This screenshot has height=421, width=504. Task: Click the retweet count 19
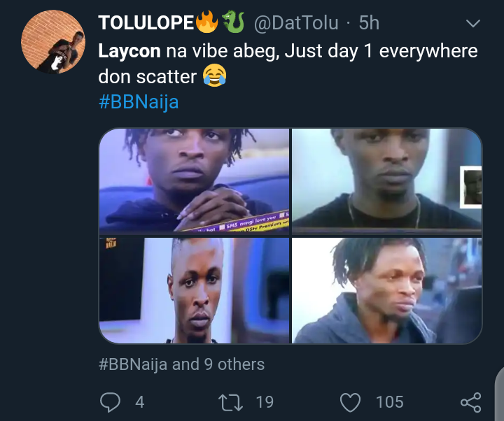point(265,401)
